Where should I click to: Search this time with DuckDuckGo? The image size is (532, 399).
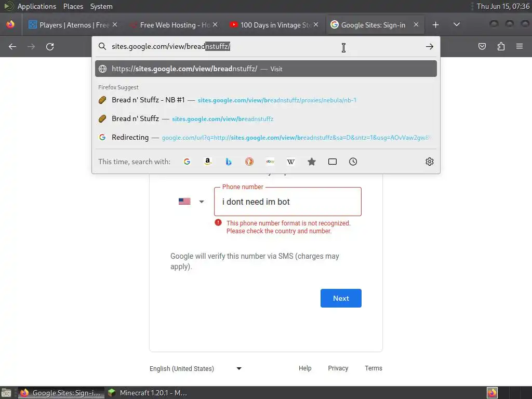(x=249, y=162)
